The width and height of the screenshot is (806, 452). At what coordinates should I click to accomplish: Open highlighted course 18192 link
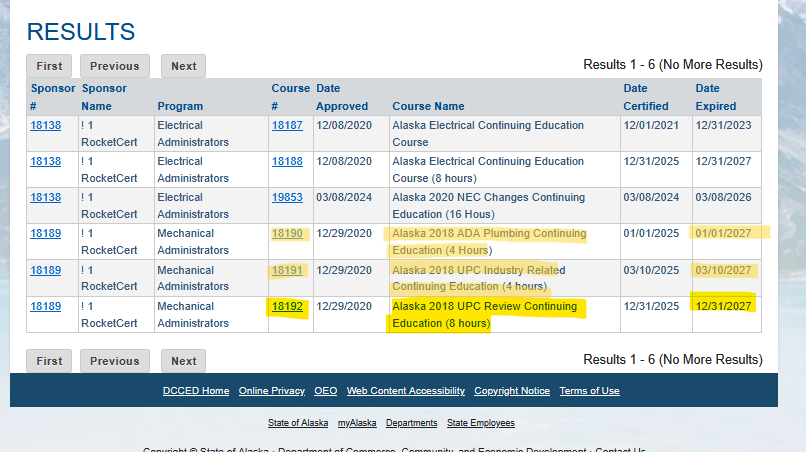coord(287,306)
